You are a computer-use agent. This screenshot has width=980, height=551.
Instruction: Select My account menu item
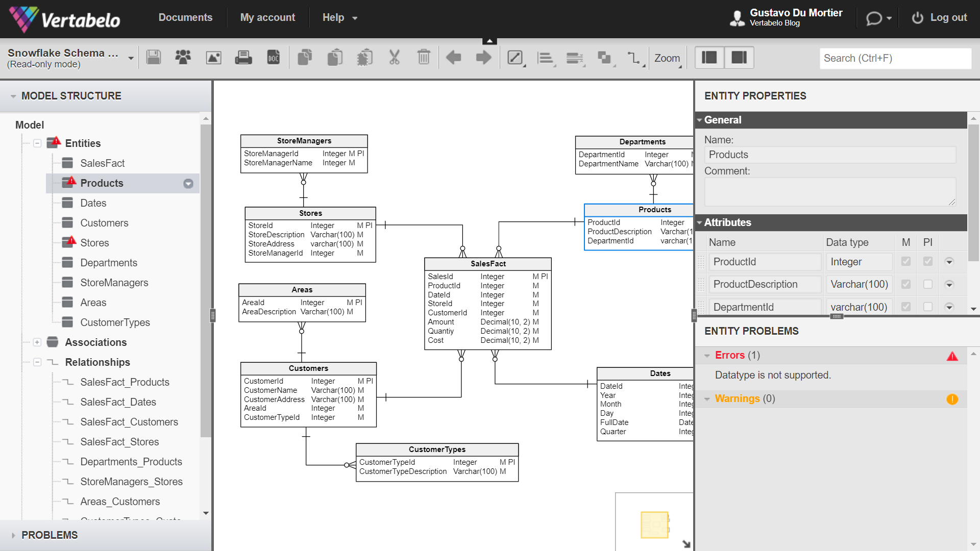(268, 17)
